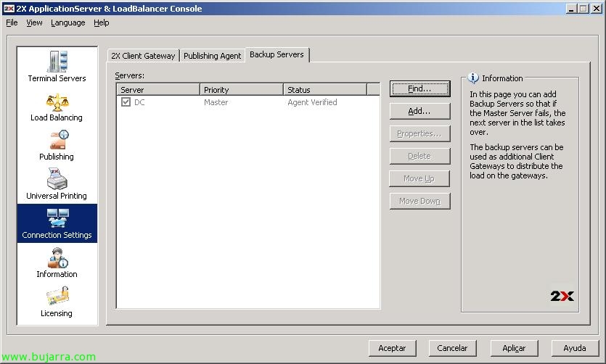The height and width of the screenshot is (364, 606).
Task: Switch to the Publishing Agent tab
Action: pos(212,56)
